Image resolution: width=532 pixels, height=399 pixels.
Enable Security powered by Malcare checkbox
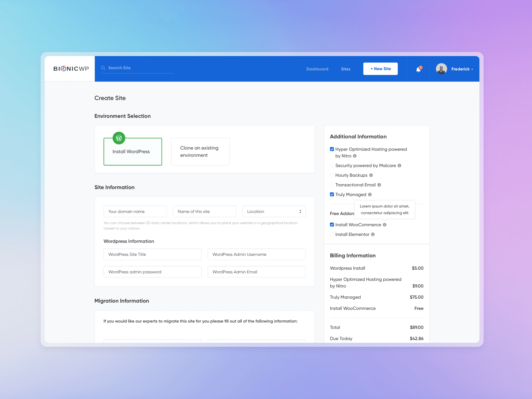coord(332,165)
